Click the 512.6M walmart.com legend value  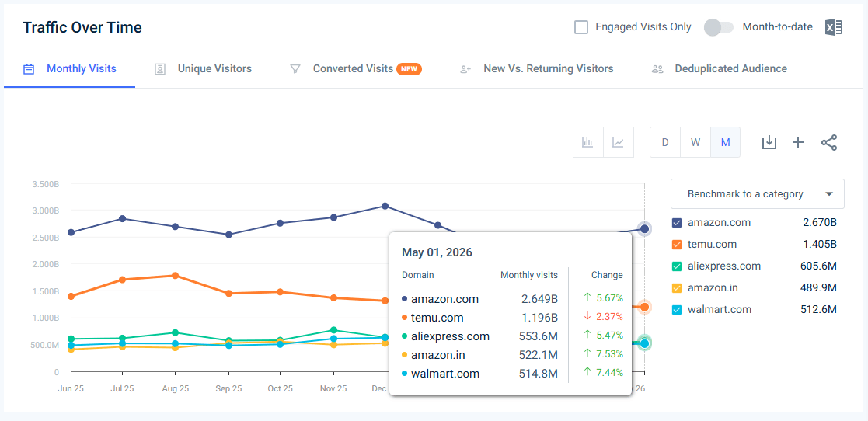point(819,309)
